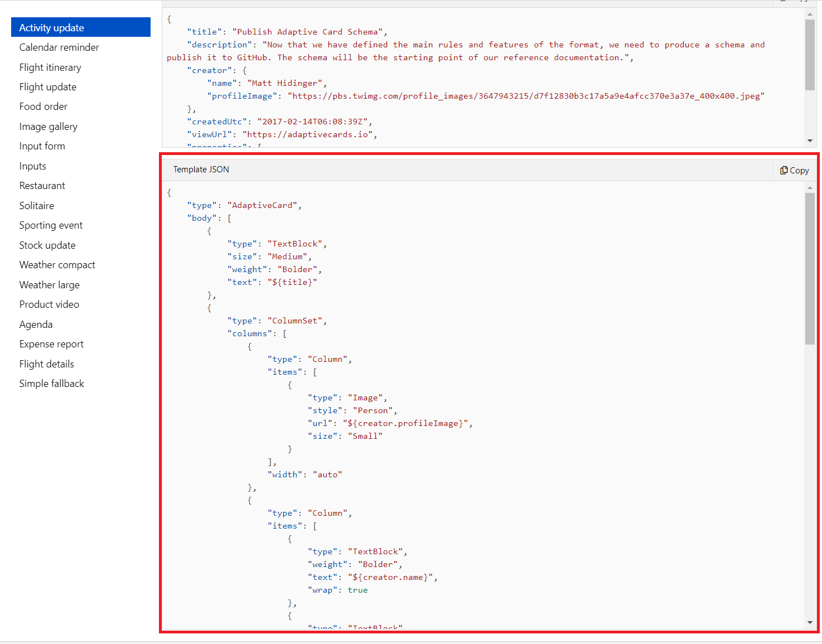The image size is (822, 644).
Task: Click the down arrow on the Data JSON scrollbar
Action: (810, 141)
